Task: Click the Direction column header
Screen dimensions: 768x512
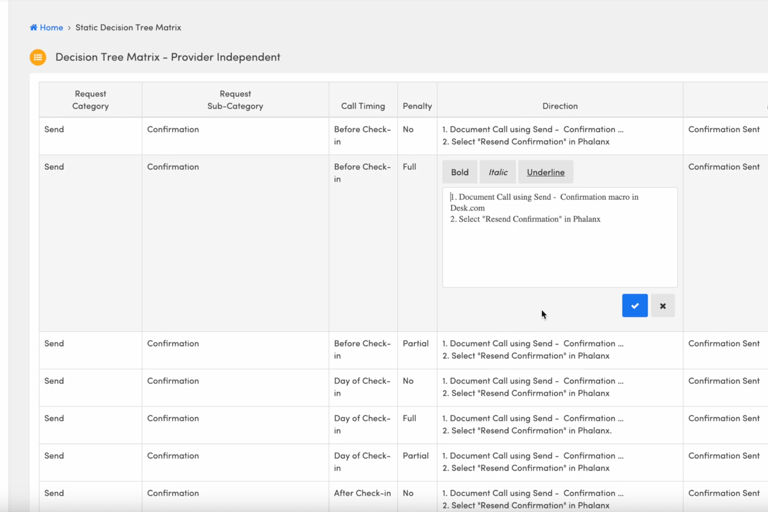Action: tap(559, 106)
